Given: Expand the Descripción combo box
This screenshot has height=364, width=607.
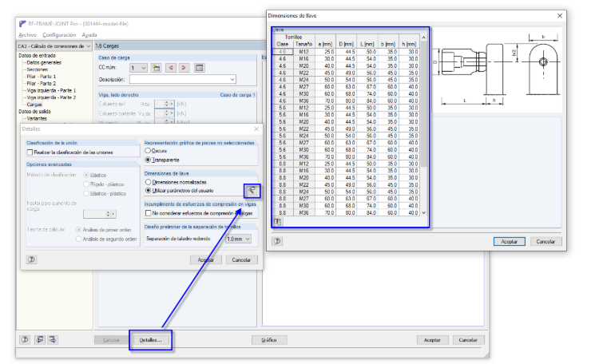Looking at the screenshot, I should pyautogui.click(x=232, y=79).
